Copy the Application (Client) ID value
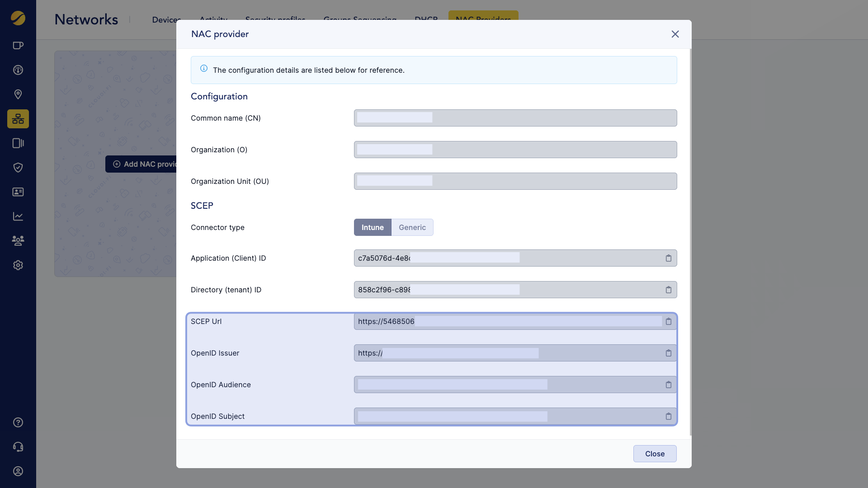The height and width of the screenshot is (488, 868). pos(669,258)
